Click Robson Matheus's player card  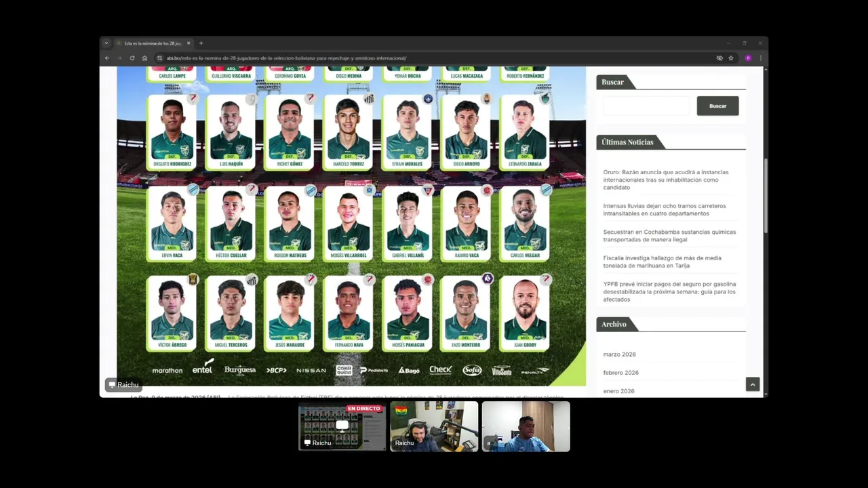pos(290,223)
